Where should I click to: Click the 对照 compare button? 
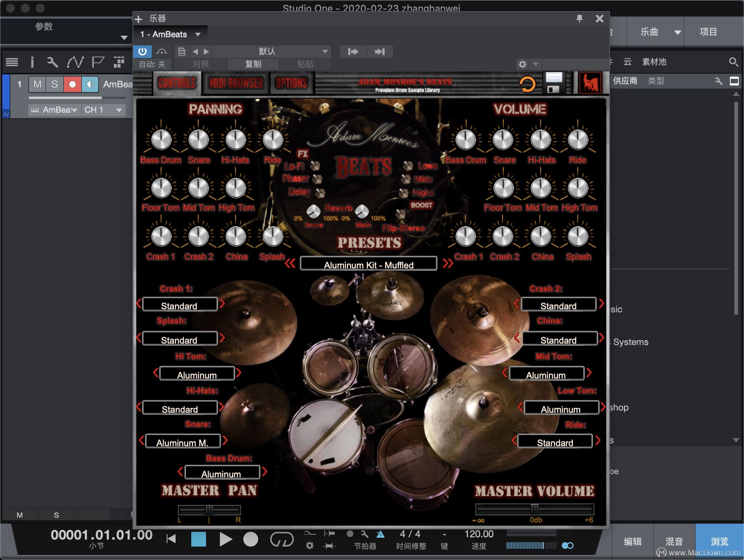click(201, 64)
